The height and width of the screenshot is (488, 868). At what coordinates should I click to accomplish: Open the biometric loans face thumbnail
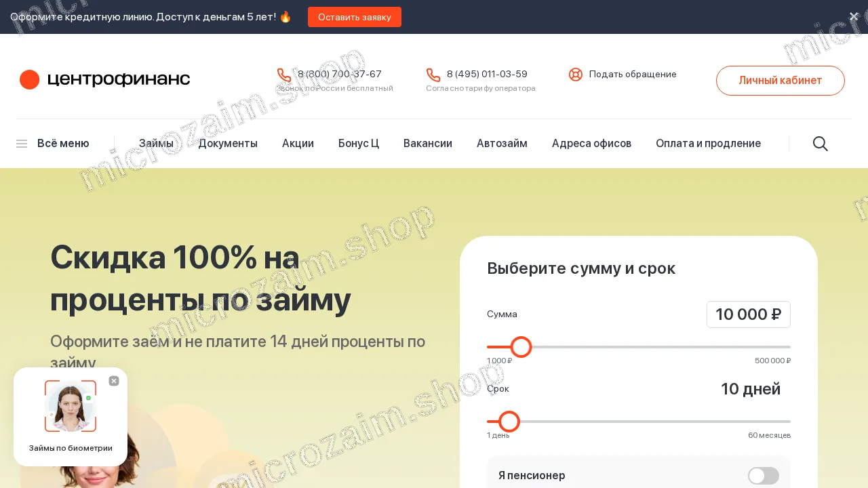click(71, 406)
